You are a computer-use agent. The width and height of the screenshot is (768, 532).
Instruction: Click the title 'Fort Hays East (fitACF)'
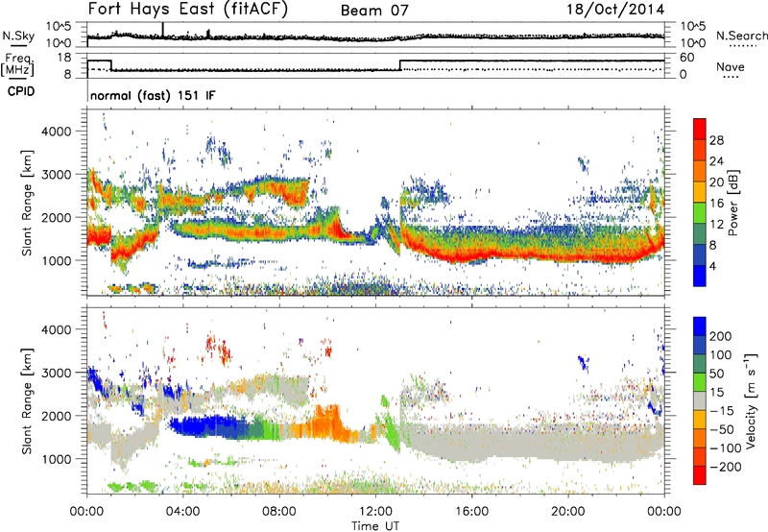(187, 9)
